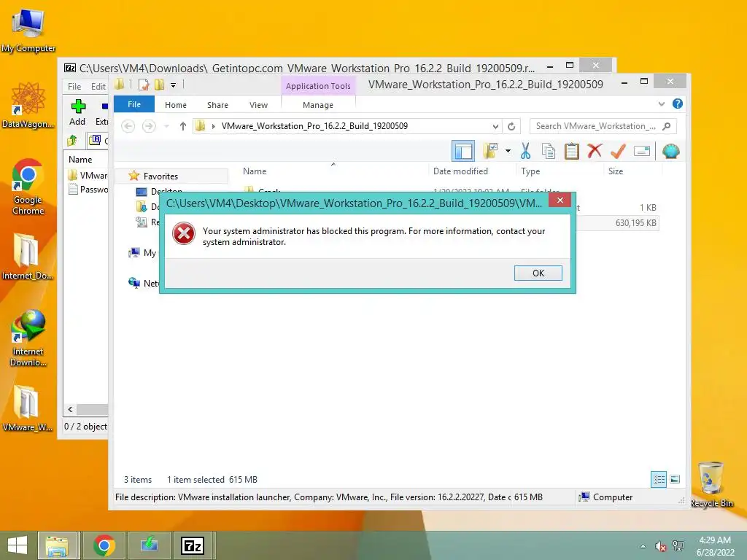
Task: Open the folder options dropdown arrow
Action: (508, 152)
